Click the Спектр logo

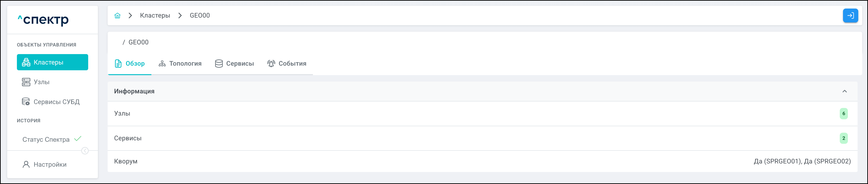click(43, 20)
